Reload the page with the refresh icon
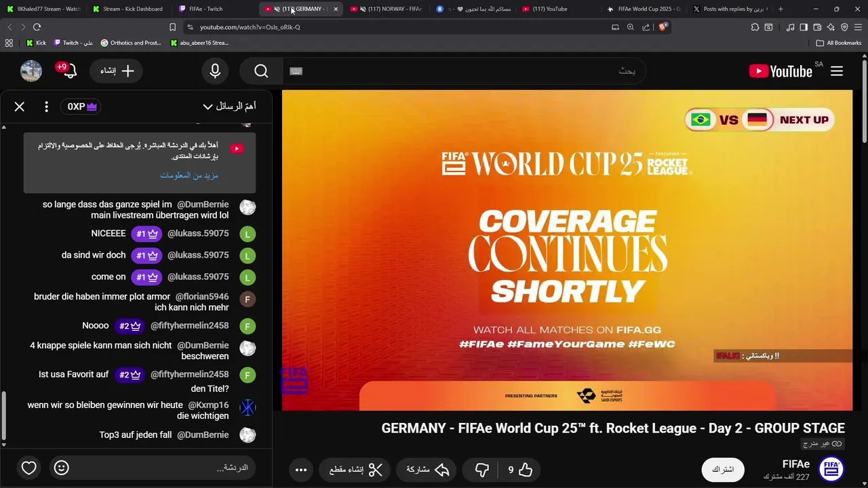This screenshot has width=868, height=488. tap(37, 27)
